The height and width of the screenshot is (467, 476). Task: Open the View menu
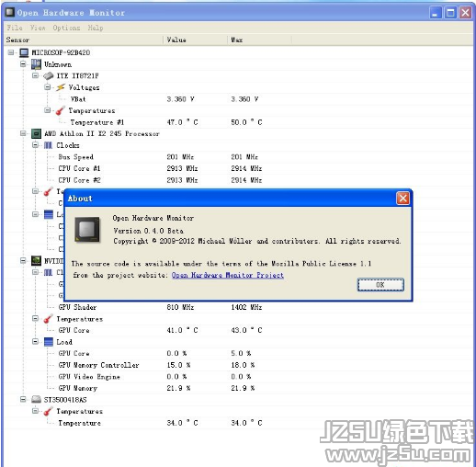pyautogui.click(x=38, y=28)
